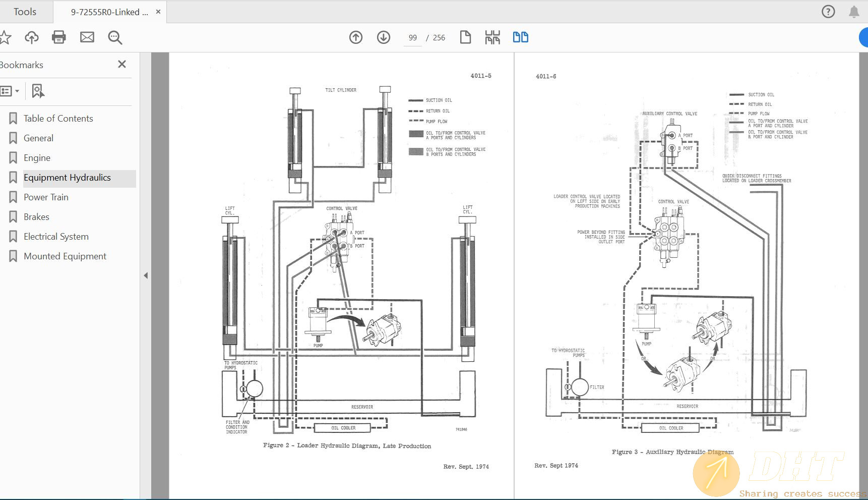
Task: Close the Bookmarks panel
Action: pos(122,65)
